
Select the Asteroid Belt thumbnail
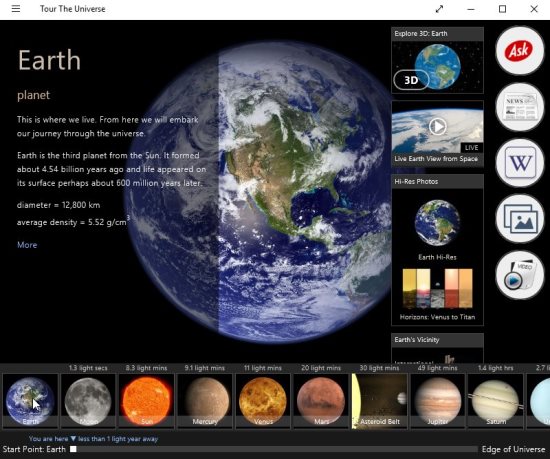tap(379, 401)
